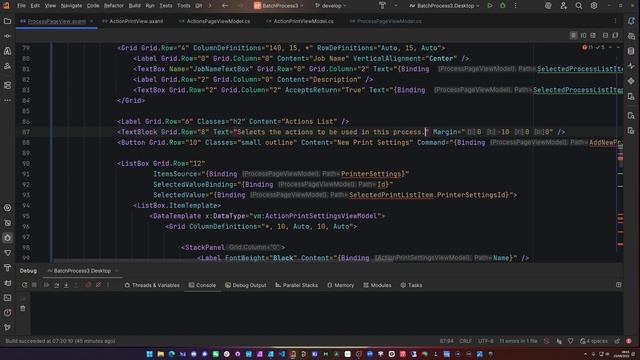Click the Build hammer icon in toolbar

(x=382, y=6)
